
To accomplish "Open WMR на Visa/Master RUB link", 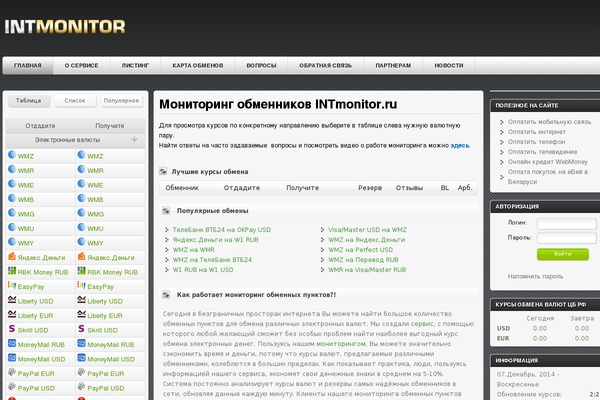I will (367, 269).
